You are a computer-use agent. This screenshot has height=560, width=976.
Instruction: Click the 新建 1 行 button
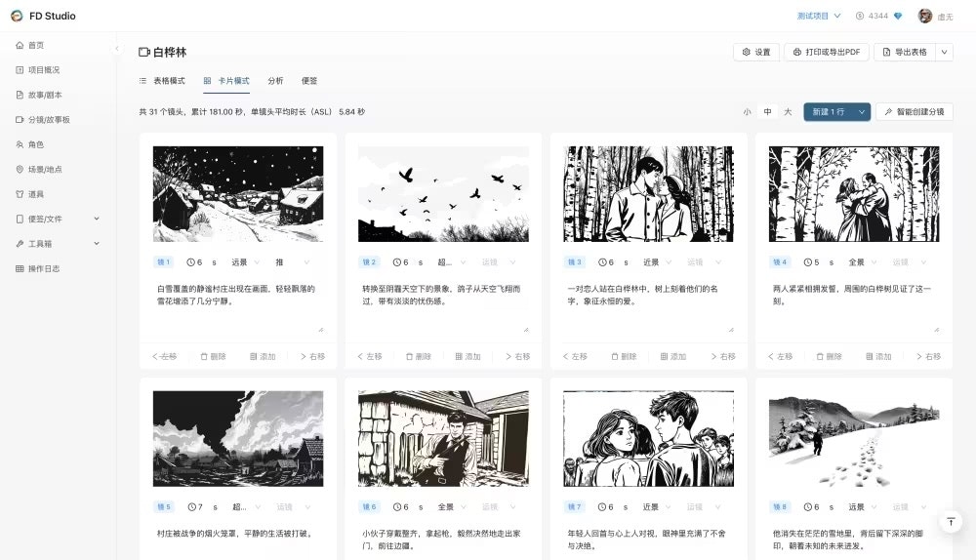click(x=829, y=112)
